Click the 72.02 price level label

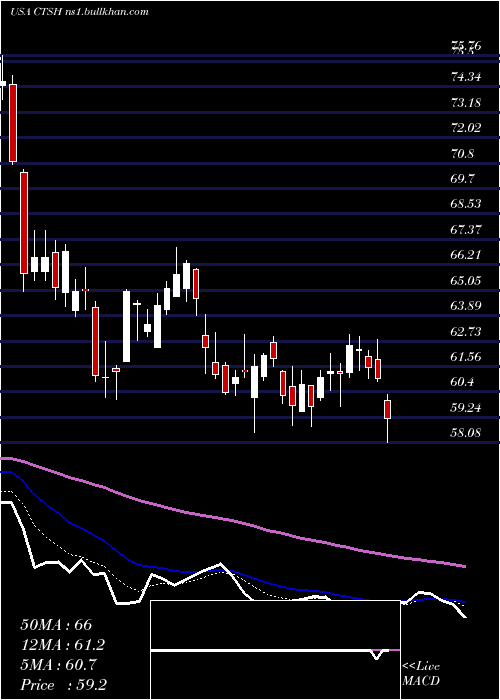pyautogui.click(x=467, y=128)
